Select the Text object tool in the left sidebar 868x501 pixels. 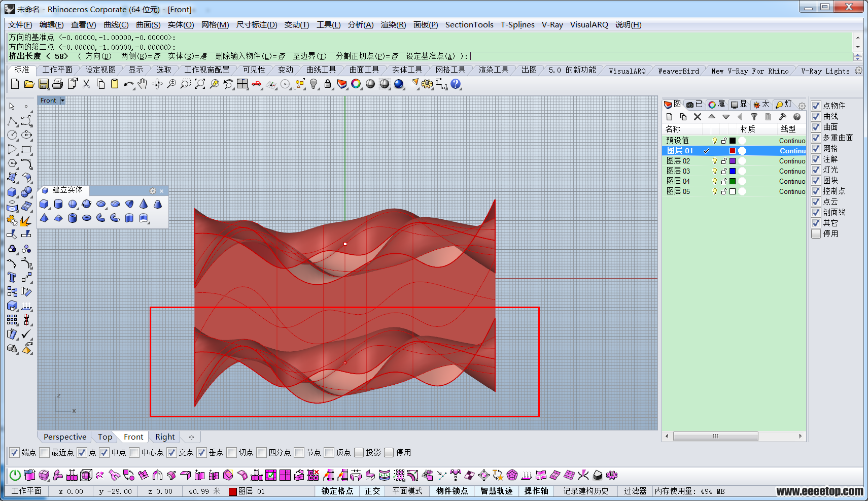[x=12, y=277]
